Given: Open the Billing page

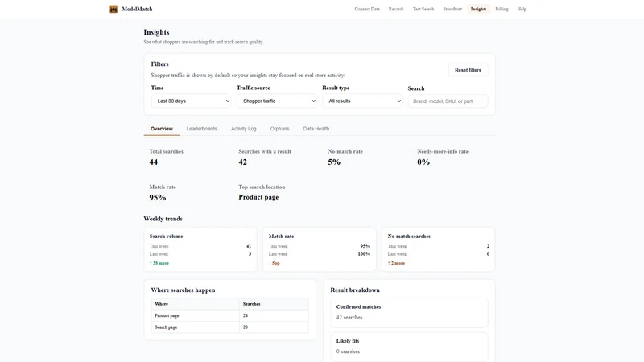Looking at the screenshot, I should point(502,9).
